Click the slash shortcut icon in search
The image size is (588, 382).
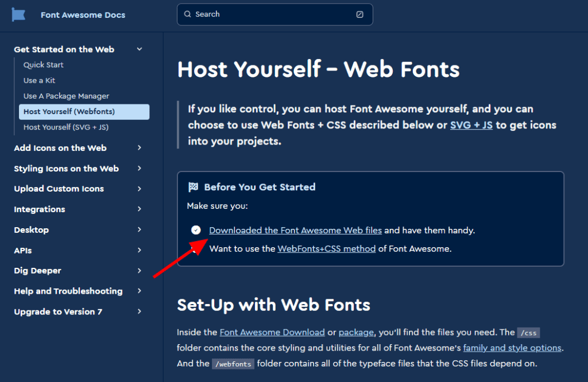coord(360,14)
